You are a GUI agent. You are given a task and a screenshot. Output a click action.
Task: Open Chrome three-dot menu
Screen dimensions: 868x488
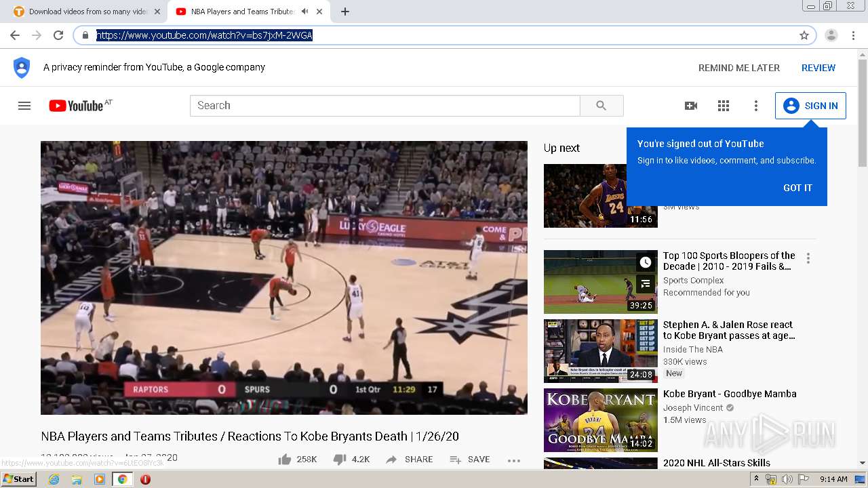(x=853, y=35)
